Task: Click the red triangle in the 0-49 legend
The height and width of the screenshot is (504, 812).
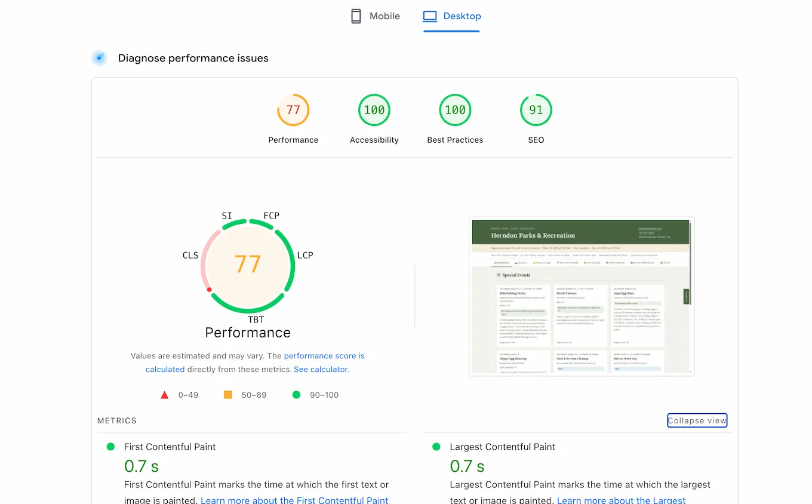Action: coord(164,394)
